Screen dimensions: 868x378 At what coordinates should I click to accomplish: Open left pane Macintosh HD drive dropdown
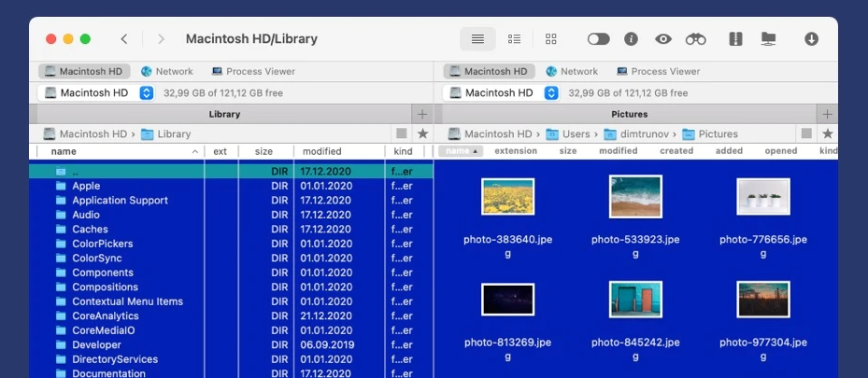tap(146, 92)
